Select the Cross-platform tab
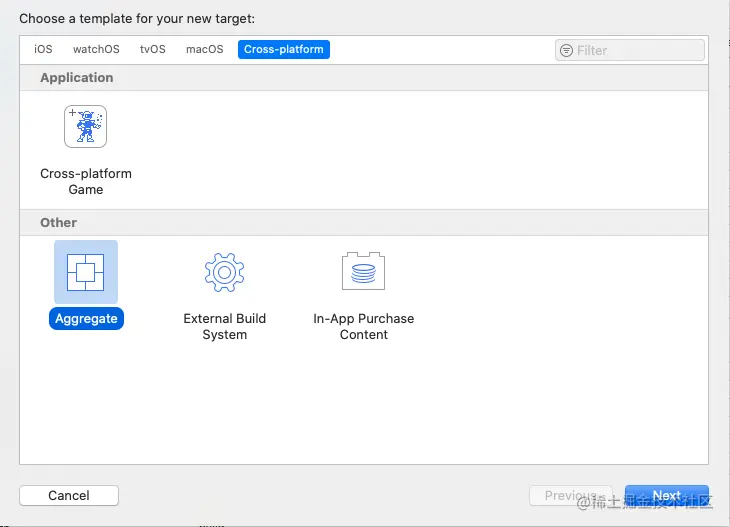Screen dimensions: 730x527 click(x=285, y=49)
